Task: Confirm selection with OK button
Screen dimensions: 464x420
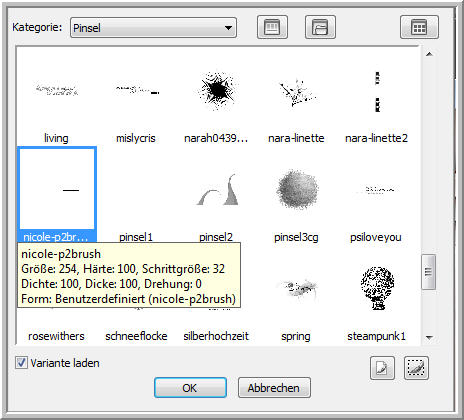Action: click(x=190, y=388)
